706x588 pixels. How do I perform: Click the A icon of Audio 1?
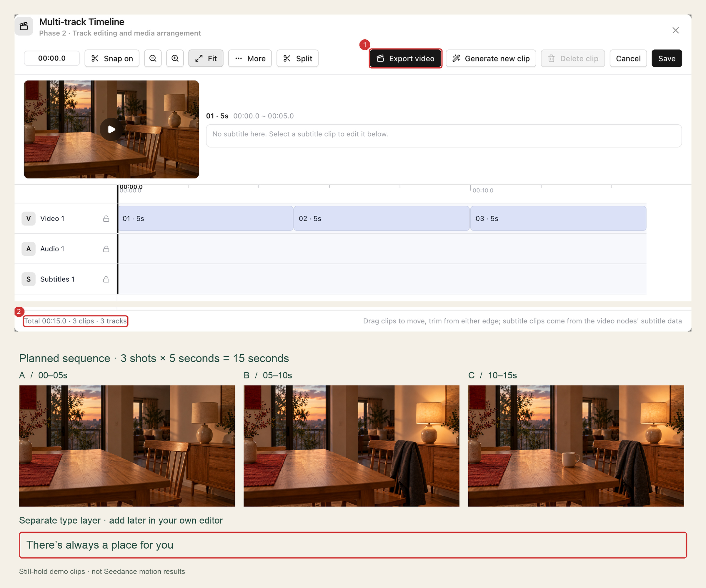[x=29, y=249]
